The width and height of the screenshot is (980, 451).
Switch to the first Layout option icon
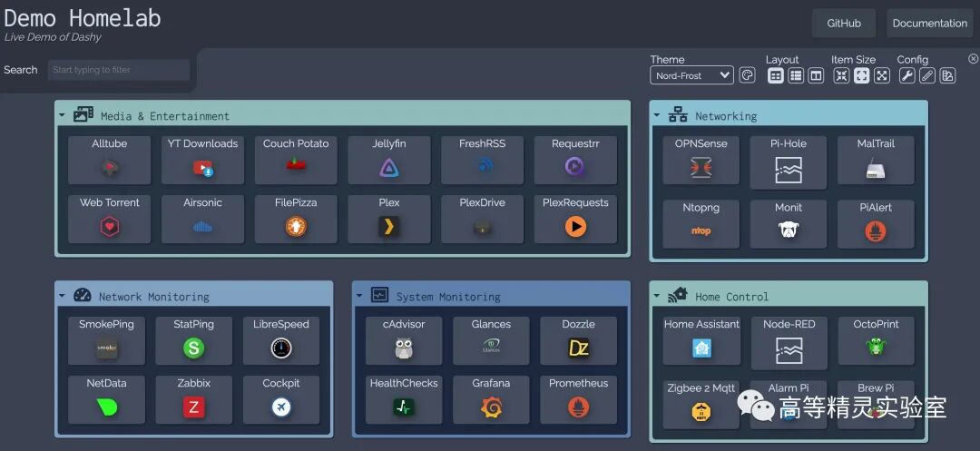pos(776,75)
